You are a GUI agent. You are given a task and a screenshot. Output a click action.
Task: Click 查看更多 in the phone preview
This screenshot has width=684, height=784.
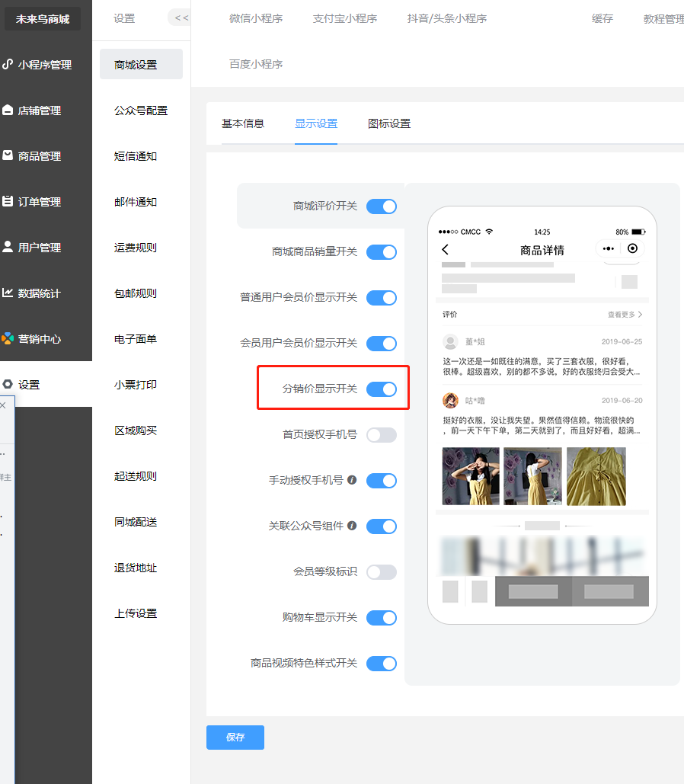[625, 315]
